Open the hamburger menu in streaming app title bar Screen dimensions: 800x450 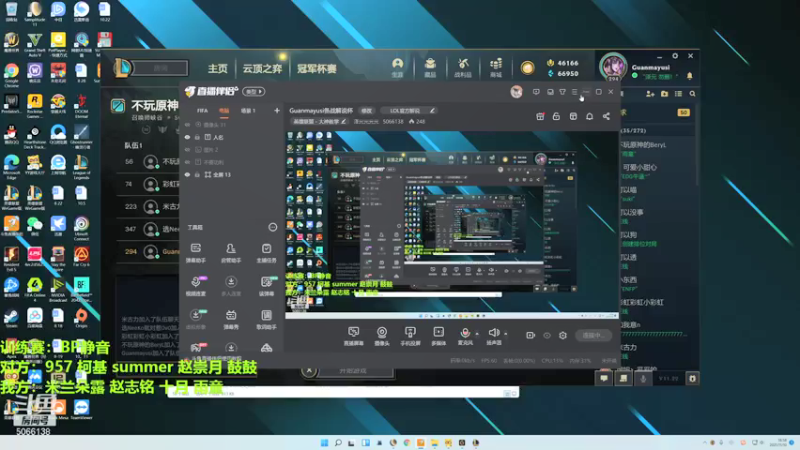coord(574,92)
